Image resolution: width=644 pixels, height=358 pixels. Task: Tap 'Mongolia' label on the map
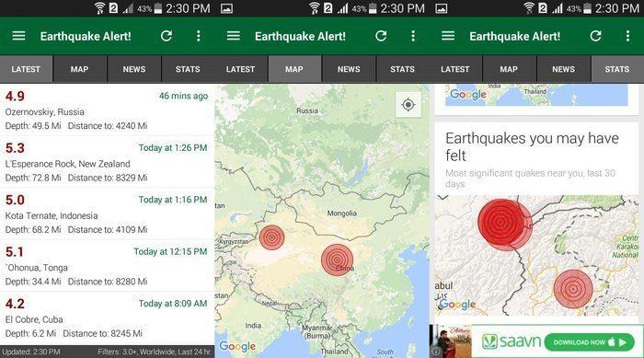point(341,214)
